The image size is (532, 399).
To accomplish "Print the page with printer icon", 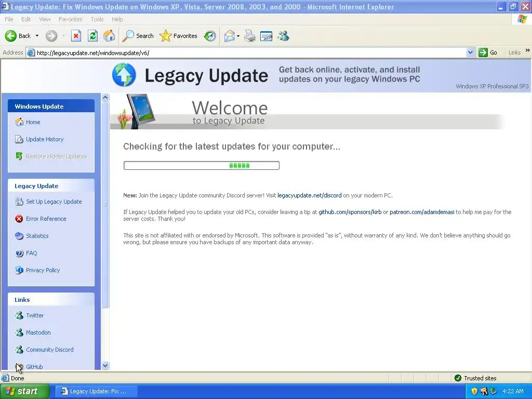I will 250,36.
